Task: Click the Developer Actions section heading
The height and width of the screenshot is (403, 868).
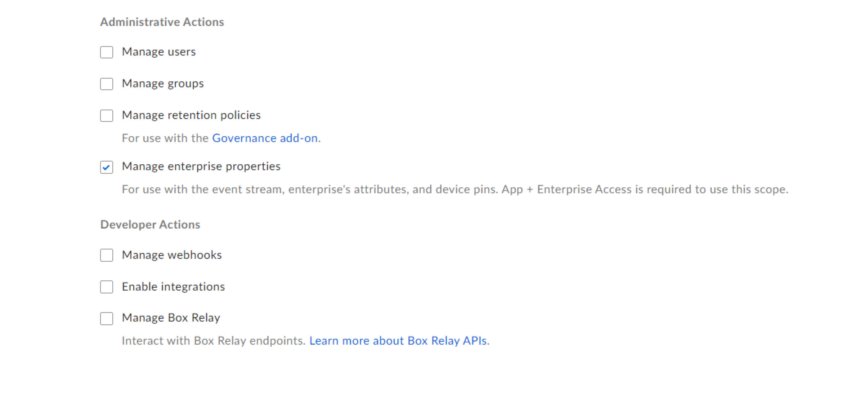Action: pos(150,225)
